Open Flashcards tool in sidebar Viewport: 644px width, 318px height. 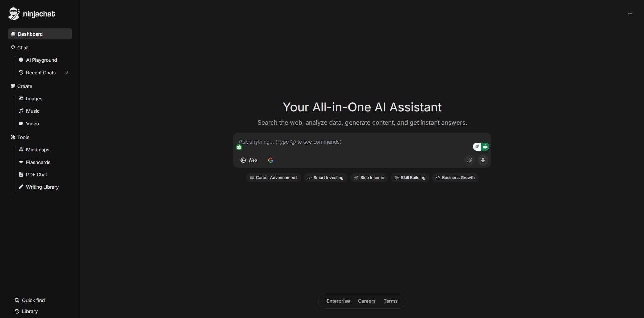point(38,162)
